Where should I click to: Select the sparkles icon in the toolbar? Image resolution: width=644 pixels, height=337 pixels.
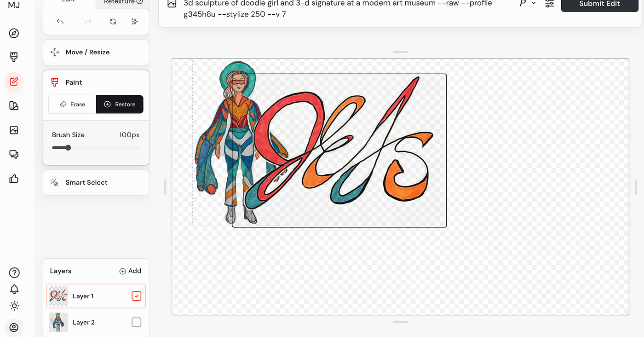click(134, 21)
